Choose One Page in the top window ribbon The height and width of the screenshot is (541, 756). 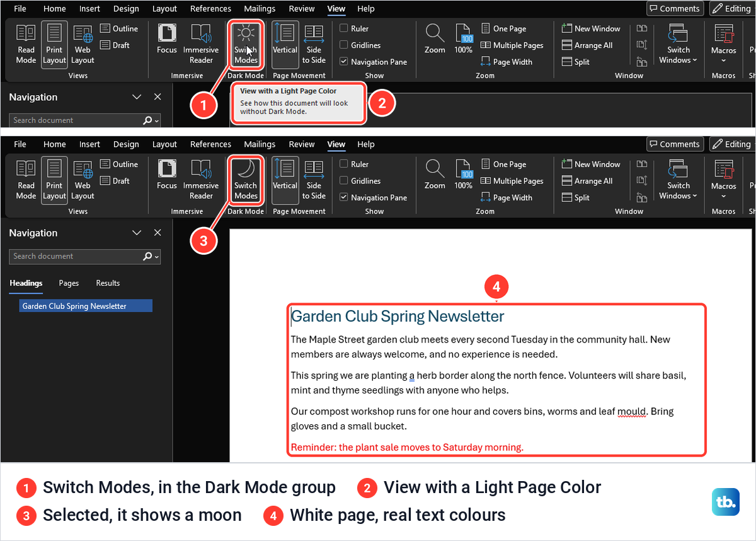click(504, 28)
